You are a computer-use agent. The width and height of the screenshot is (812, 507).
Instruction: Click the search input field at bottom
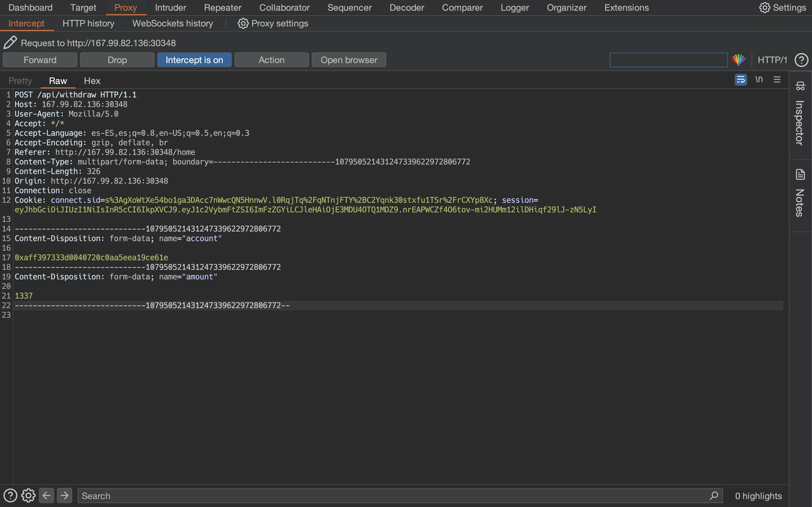(400, 496)
